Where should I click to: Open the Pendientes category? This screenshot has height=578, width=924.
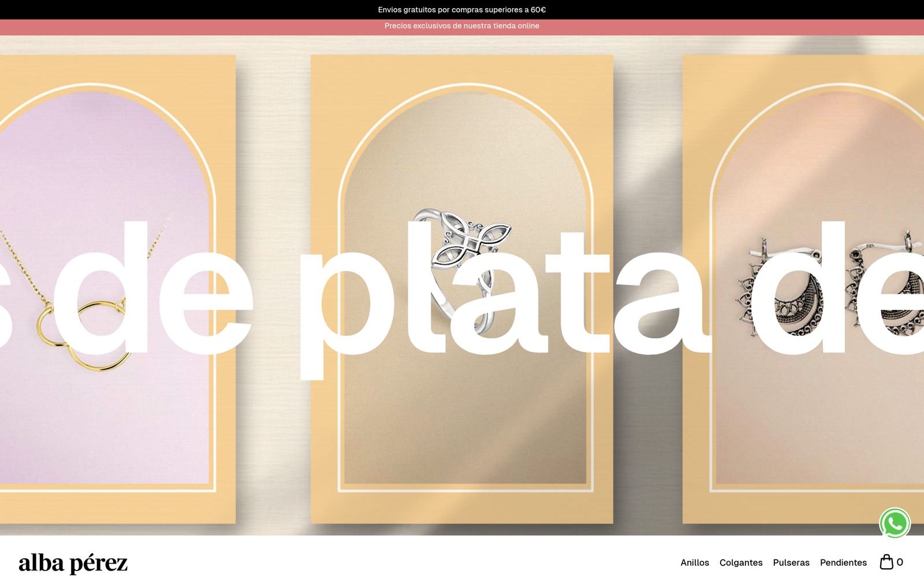pyautogui.click(x=843, y=562)
